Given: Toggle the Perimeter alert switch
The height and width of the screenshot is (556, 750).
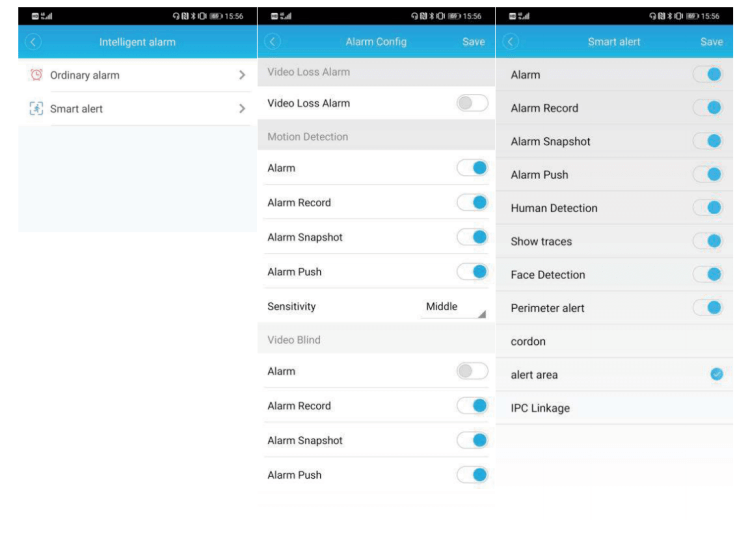Looking at the screenshot, I should pos(708,308).
